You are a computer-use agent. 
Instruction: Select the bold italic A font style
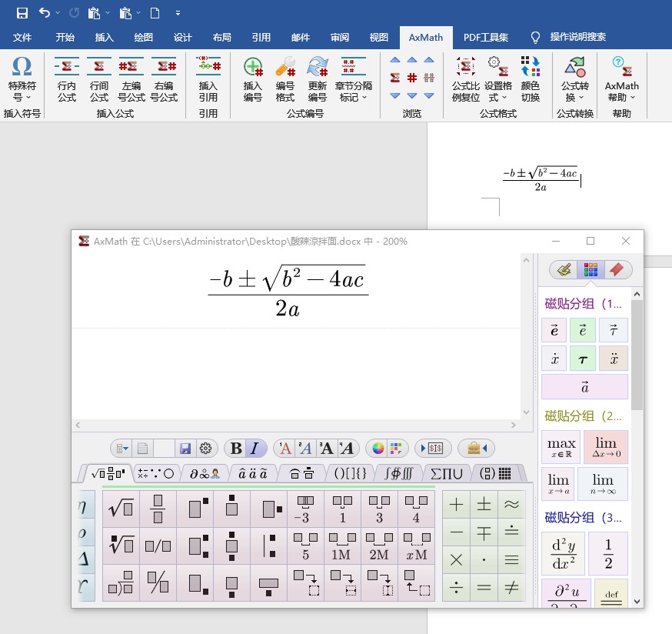coord(347,449)
